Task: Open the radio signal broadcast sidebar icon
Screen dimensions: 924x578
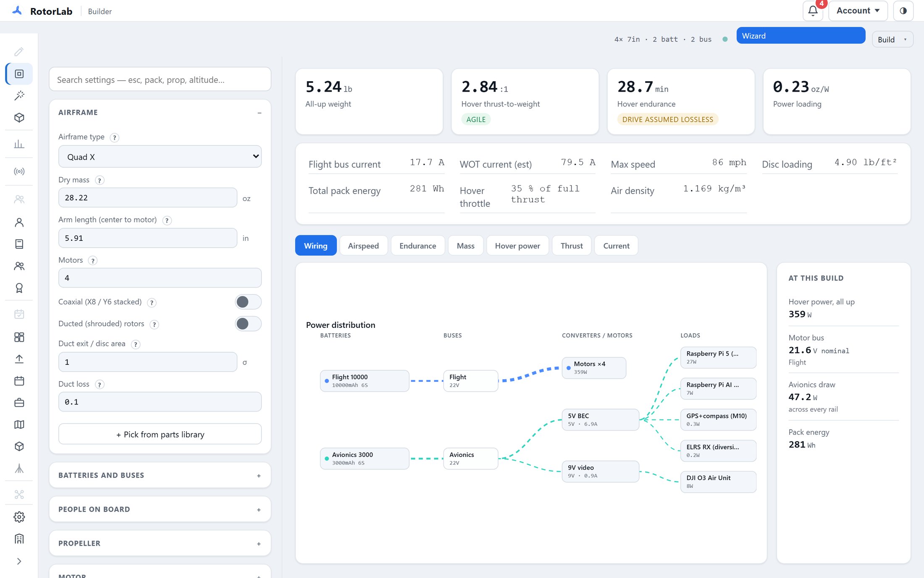Action: (19, 171)
